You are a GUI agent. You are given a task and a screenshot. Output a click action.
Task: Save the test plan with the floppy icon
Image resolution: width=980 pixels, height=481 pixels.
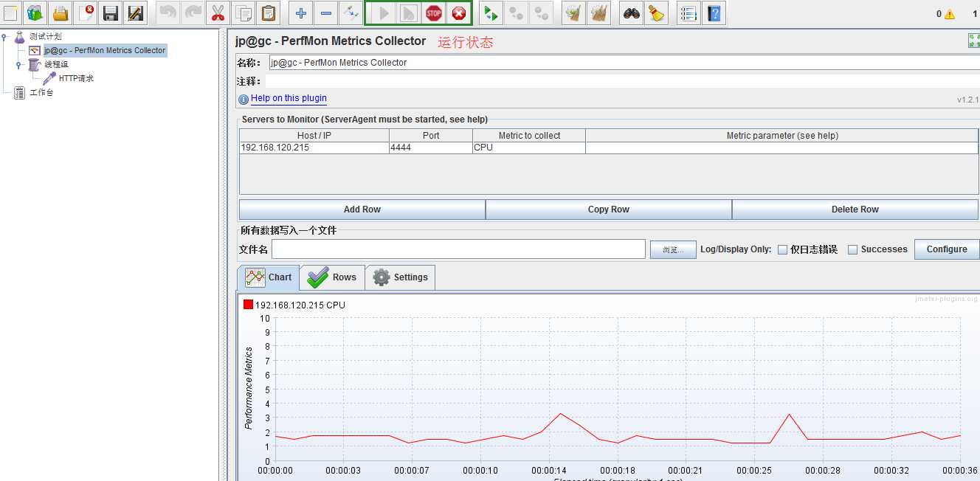(x=111, y=13)
